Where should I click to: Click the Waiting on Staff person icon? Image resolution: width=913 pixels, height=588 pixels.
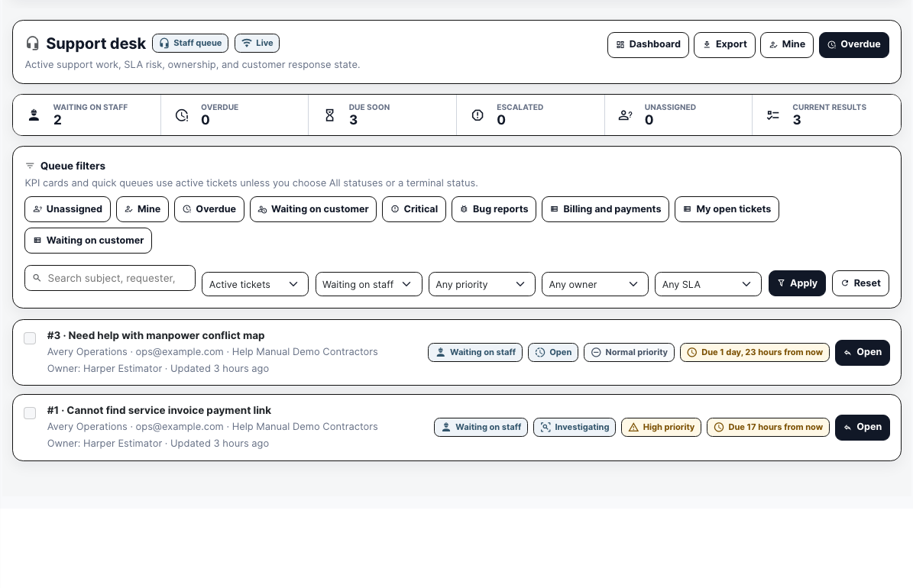click(34, 115)
